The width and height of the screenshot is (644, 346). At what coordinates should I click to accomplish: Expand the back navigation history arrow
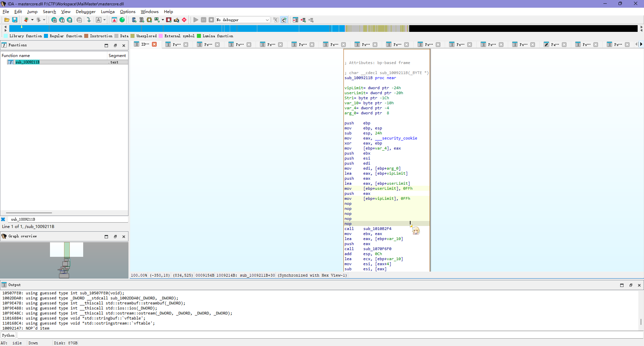(32, 20)
